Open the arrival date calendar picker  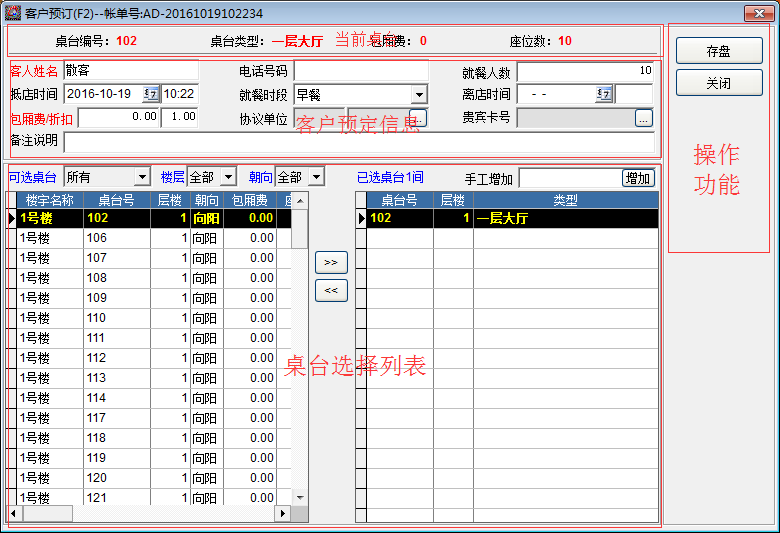click(x=151, y=94)
